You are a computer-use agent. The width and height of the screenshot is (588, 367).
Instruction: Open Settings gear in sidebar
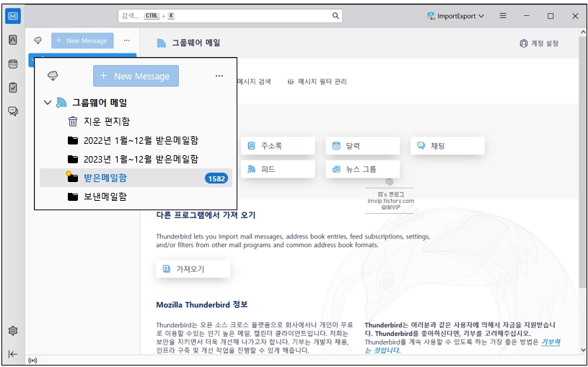click(x=13, y=331)
